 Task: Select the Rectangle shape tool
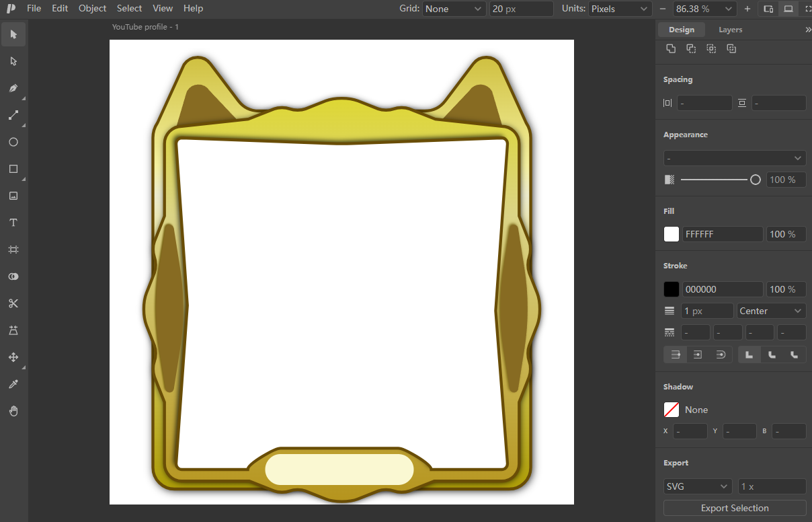(13, 169)
